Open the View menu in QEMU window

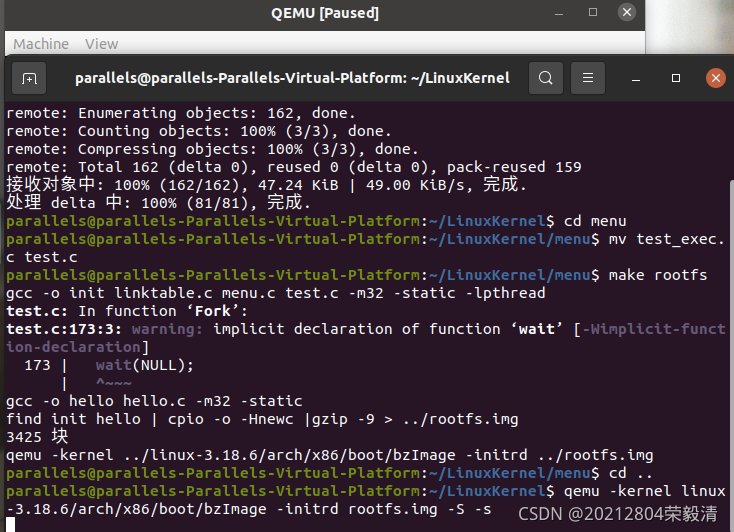tap(101, 44)
